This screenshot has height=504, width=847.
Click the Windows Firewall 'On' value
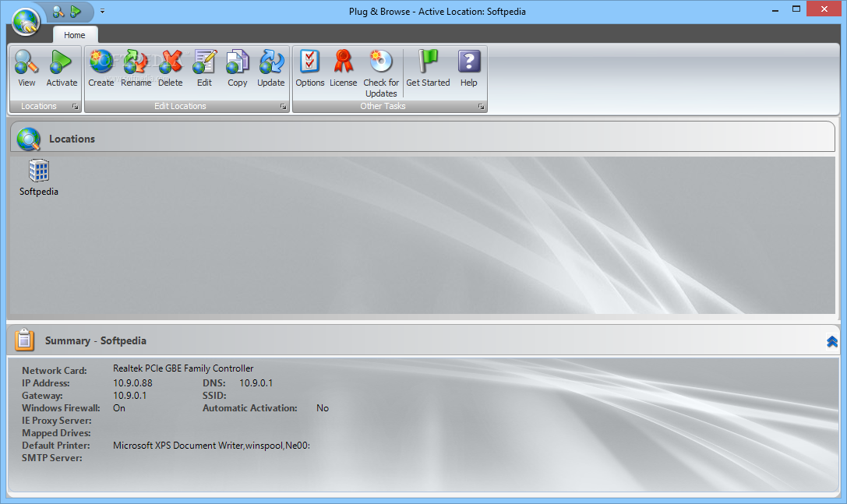coord(119,408)
